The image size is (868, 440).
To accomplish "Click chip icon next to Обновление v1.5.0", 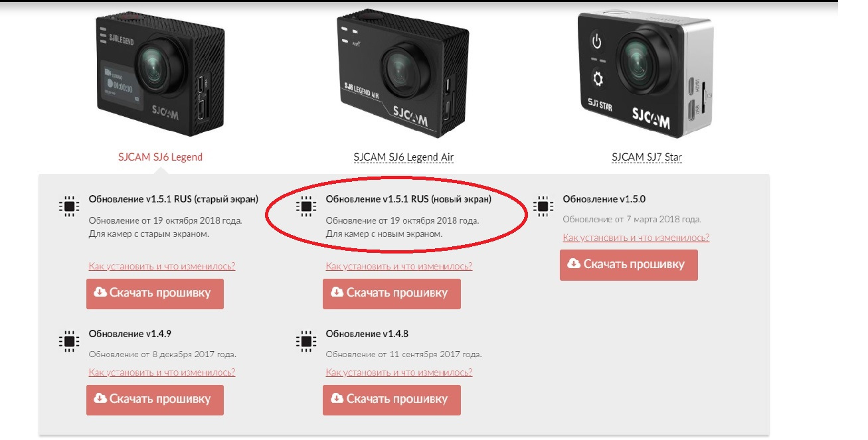I will coord(542,206).
